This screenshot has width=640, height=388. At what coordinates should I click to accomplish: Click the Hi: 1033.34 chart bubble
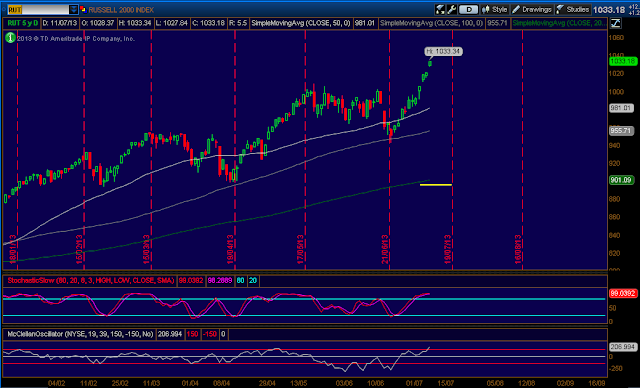[x=443, y=51]
